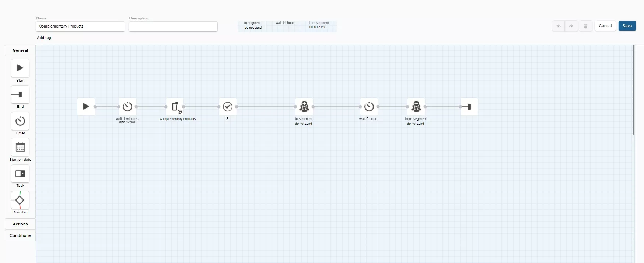Choose the Start on date calendar block

click(20, 148)
